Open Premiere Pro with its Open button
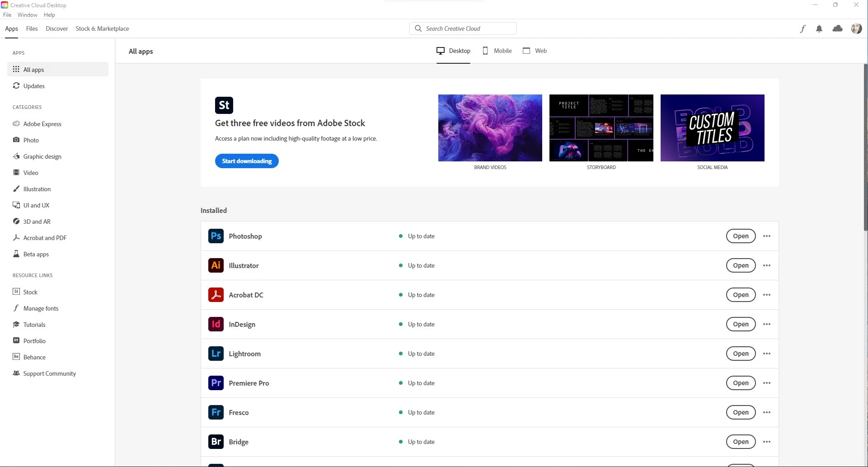 pos(741,383)
